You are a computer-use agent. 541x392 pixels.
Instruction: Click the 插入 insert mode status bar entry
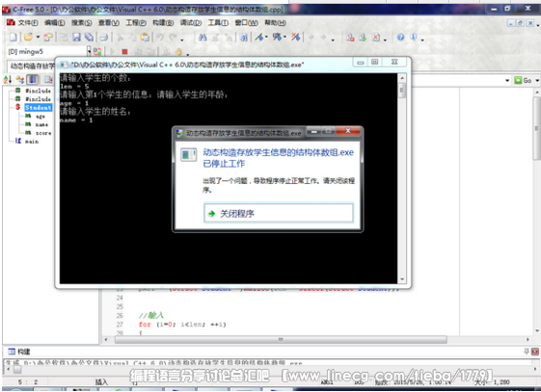[101, 381]
